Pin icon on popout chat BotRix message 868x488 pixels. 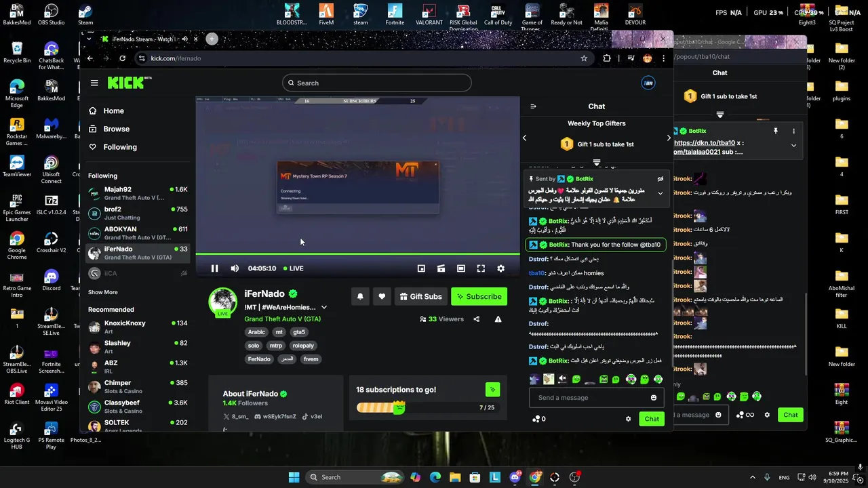tap(776, 131)
